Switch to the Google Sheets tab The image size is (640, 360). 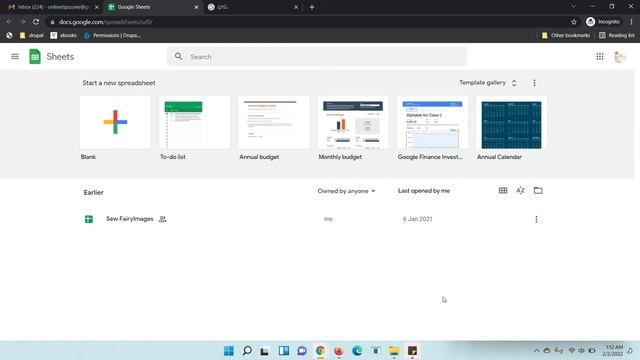tap(152, 7)
